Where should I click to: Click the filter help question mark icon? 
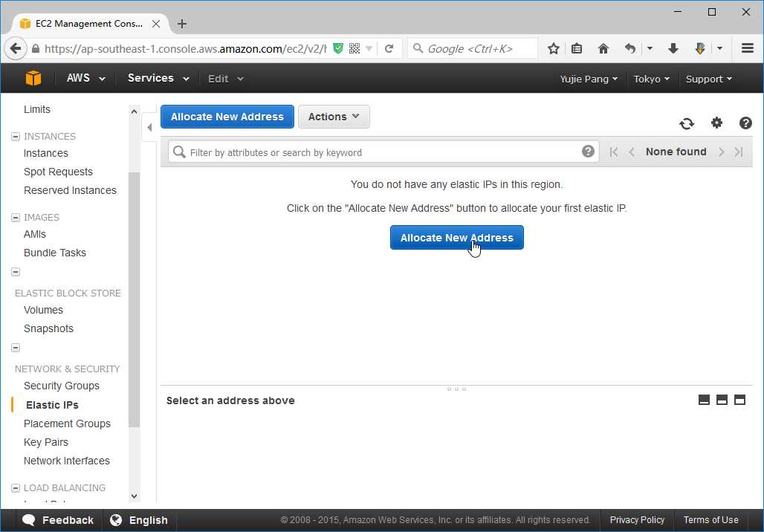(588, 152)
